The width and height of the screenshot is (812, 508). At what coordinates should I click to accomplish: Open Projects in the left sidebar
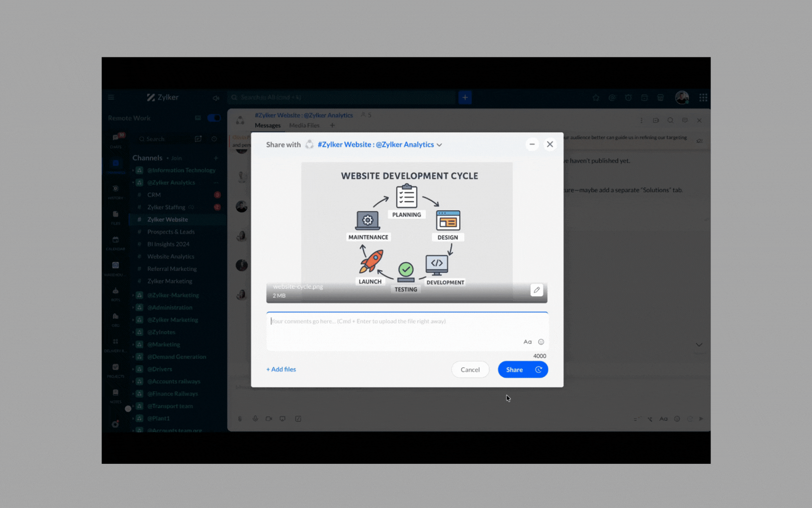click(116, 370)
